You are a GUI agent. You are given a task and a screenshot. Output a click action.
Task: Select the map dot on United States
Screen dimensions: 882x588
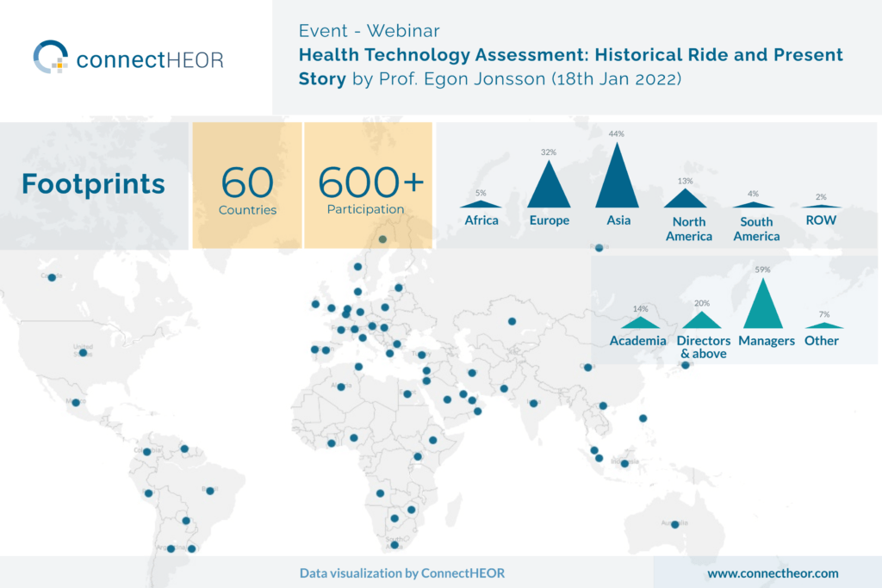pos(83,352)
